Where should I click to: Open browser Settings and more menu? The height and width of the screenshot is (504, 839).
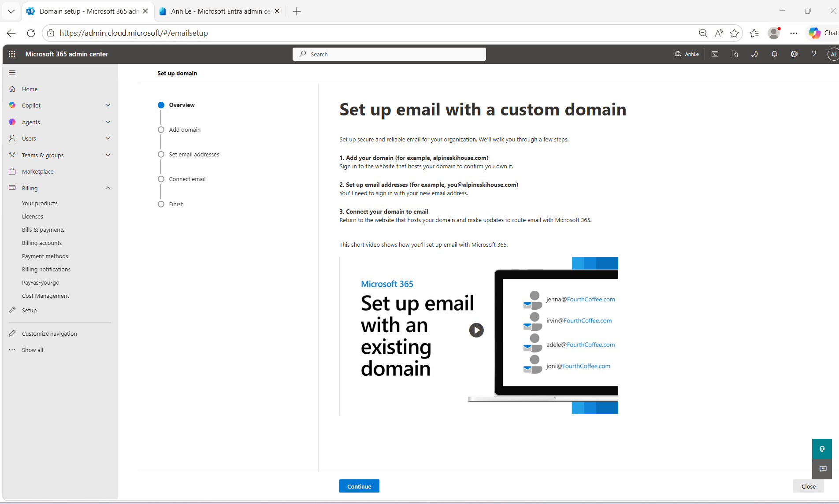point(794,33)
